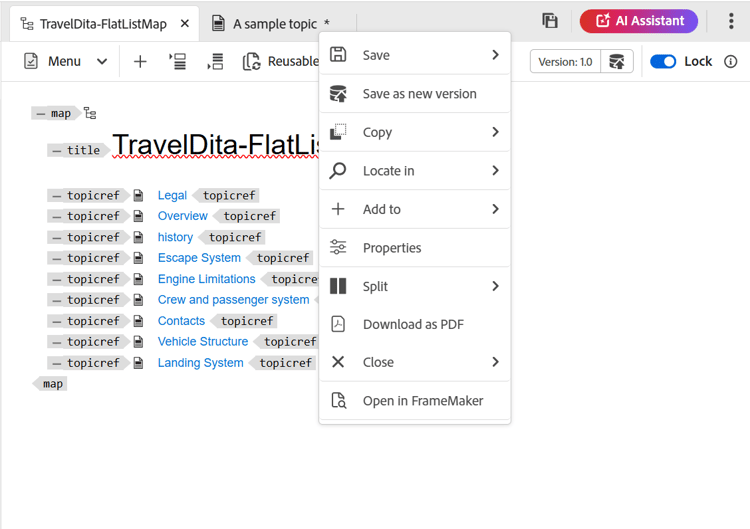Choose Split in the context menu

414,286
